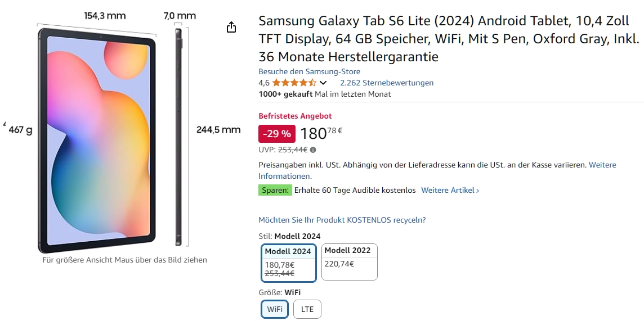Click the UVP info icon
The image size is (644, 321).
pos(313,150)
